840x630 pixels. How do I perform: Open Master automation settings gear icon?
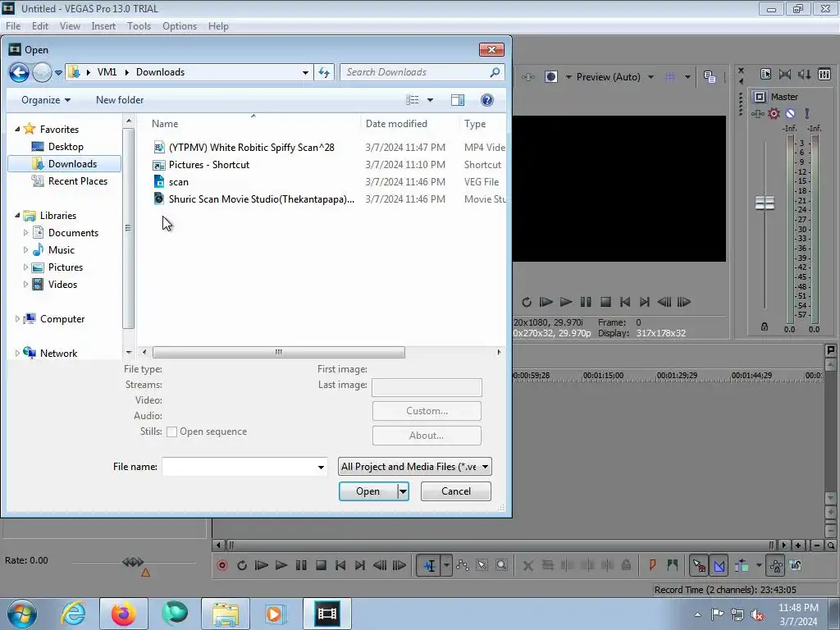pos(774,113)
